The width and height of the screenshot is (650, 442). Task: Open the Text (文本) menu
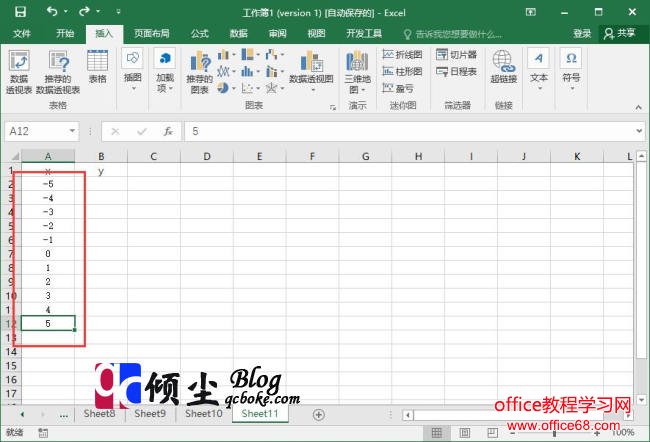(539, 70)
